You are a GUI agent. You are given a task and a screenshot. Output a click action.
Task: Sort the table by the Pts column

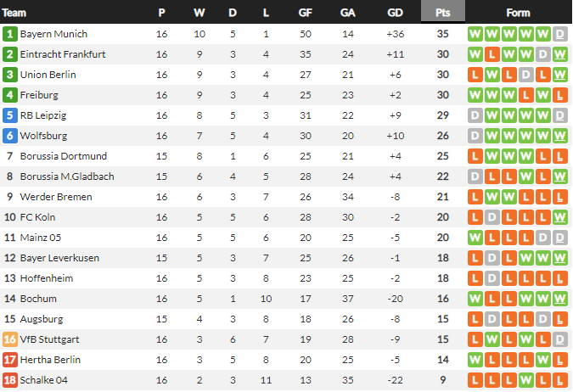(x=443, y=13)
